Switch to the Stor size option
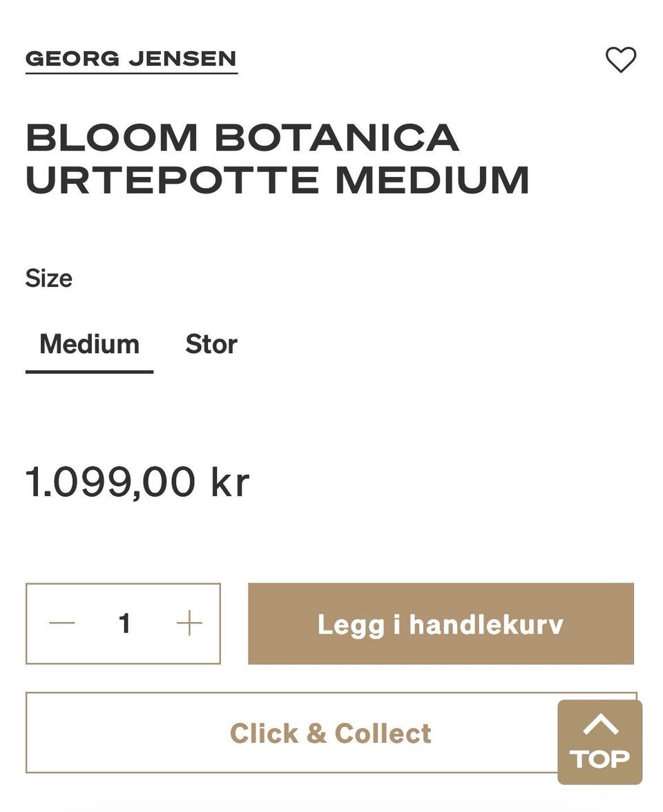Image resolution: width=663 pixels, height=812 pixels. [x=211, y=344]
